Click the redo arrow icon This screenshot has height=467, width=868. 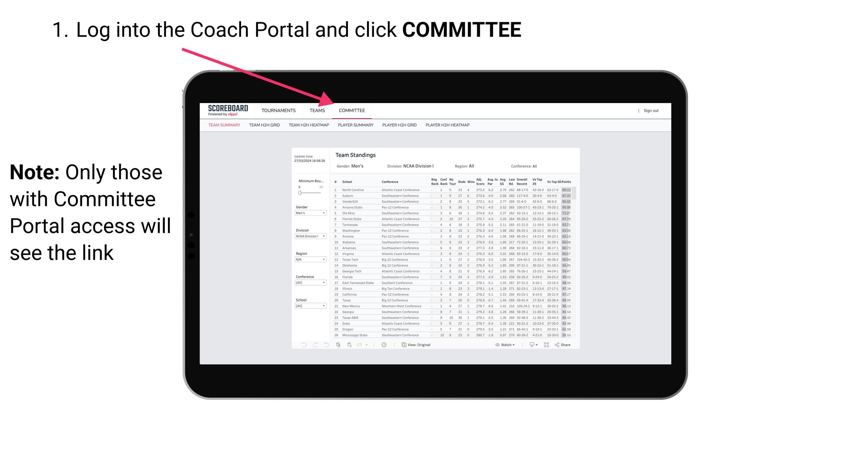click(316, 345)
